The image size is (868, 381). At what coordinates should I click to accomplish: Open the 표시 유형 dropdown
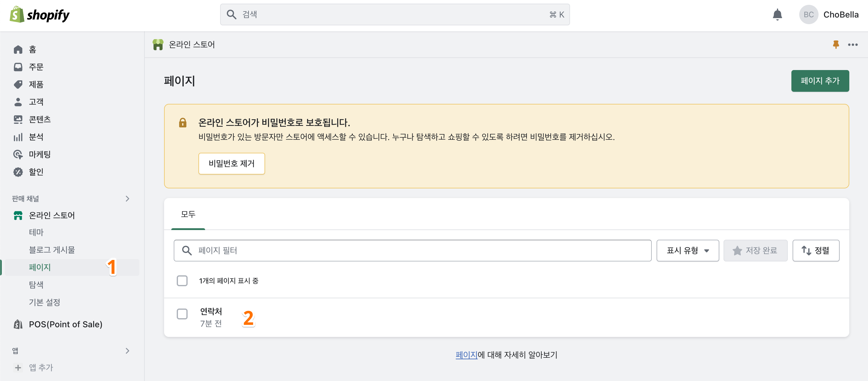tap(687, 251)
